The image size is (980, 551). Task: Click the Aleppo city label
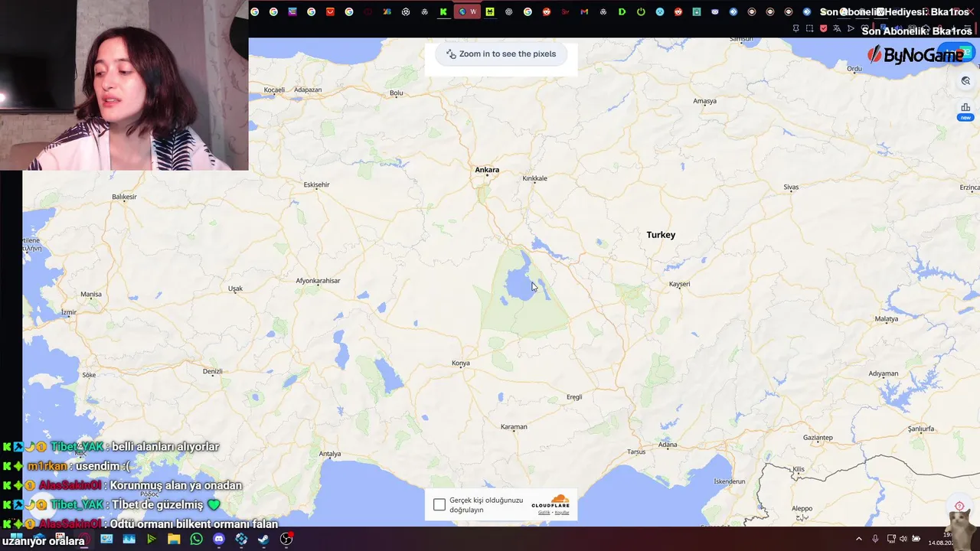click(x=802, y=508)
